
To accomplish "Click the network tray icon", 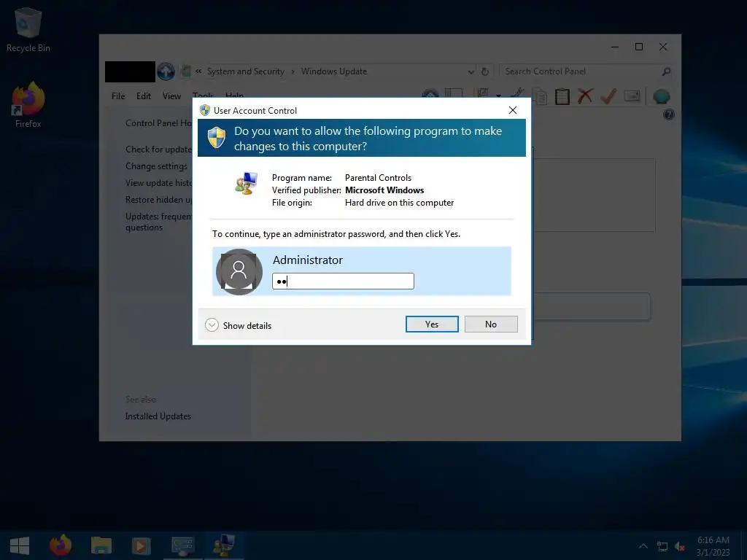I will 662,546.
